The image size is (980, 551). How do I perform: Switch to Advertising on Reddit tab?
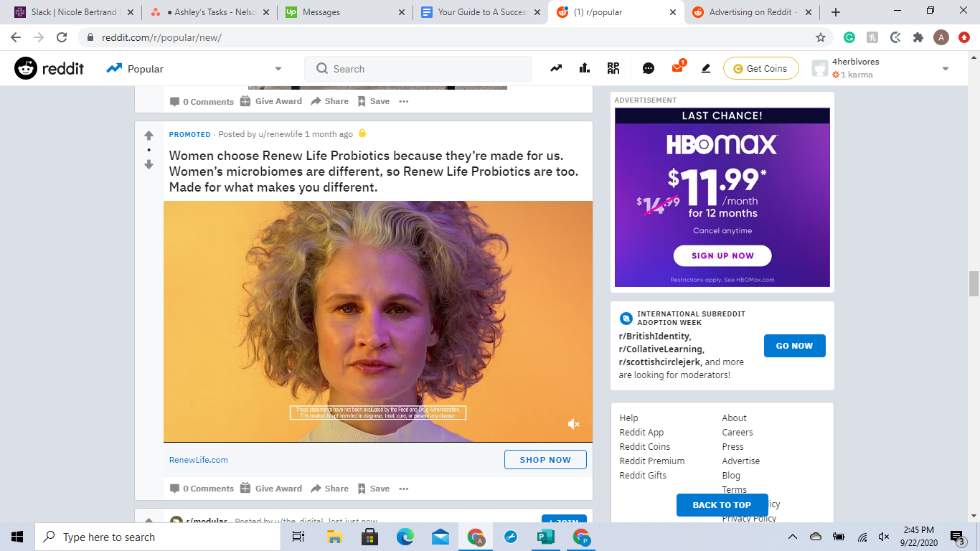pyautogui.click(x=753, y=12)
